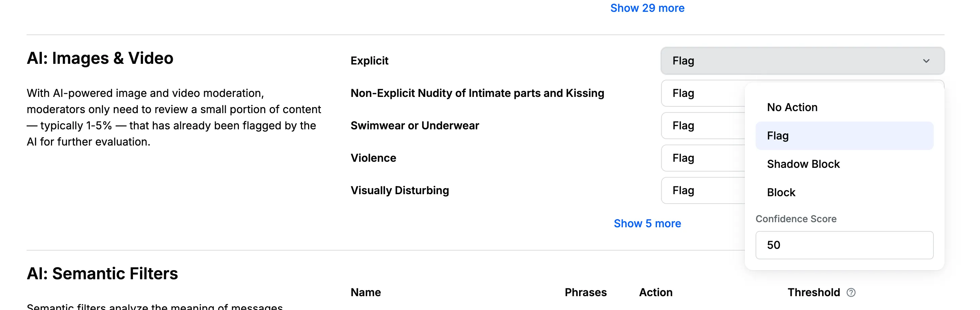Click the Show 29 more link

647,8
